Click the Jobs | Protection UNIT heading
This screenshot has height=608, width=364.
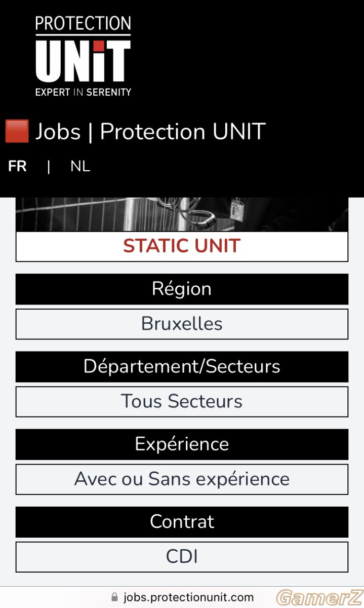(x=150, y=132)
